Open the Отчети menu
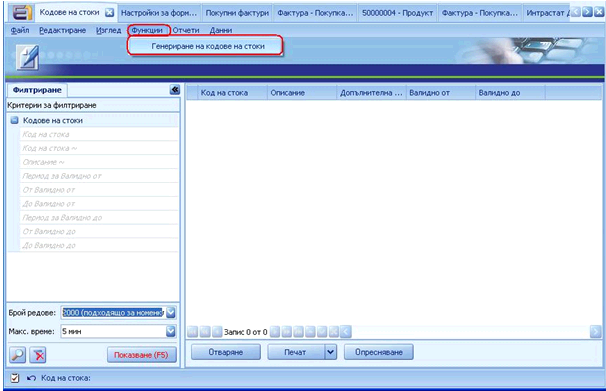This screenshot has width=606, height=391. coord(186,30)
